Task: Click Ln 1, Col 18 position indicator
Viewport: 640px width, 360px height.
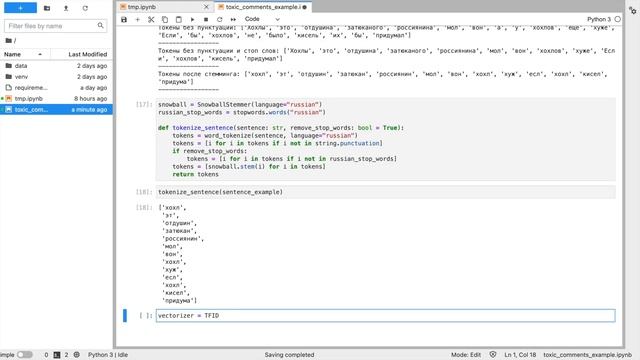Action: tap(520, 355)
